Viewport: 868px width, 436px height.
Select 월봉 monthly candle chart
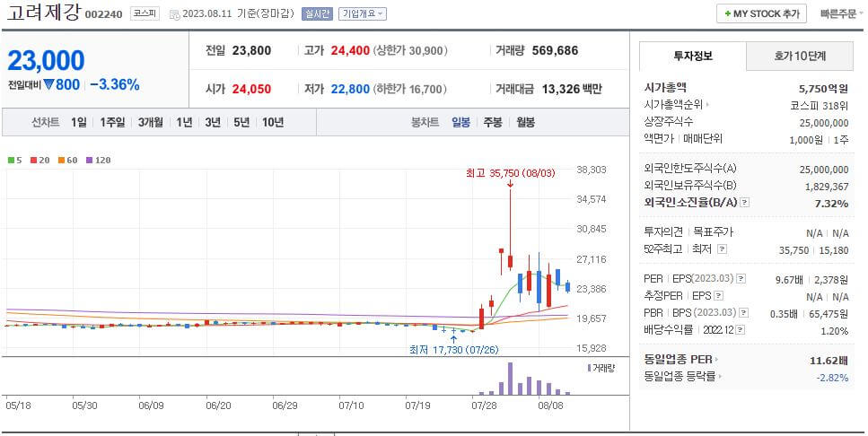(x=525, y=122)
